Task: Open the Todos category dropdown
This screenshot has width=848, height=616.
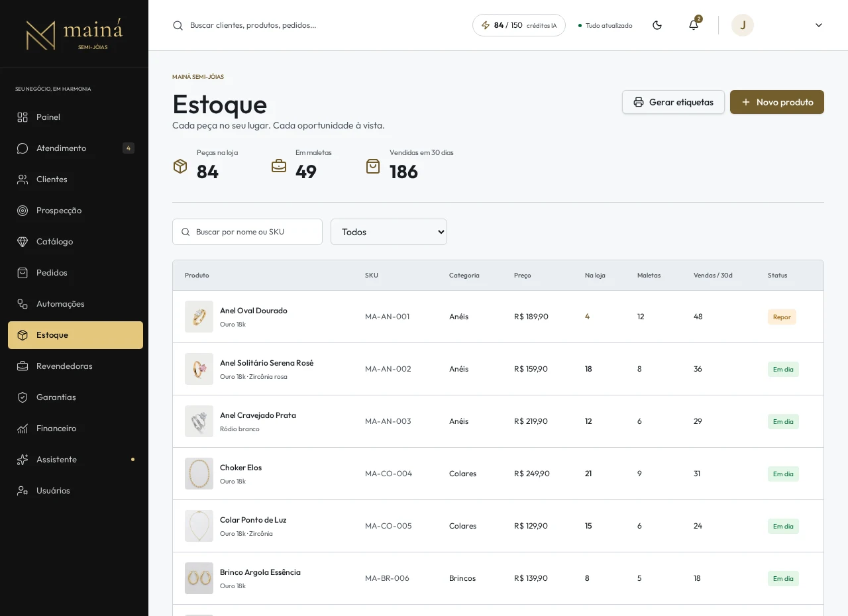Action: (389, 232)
